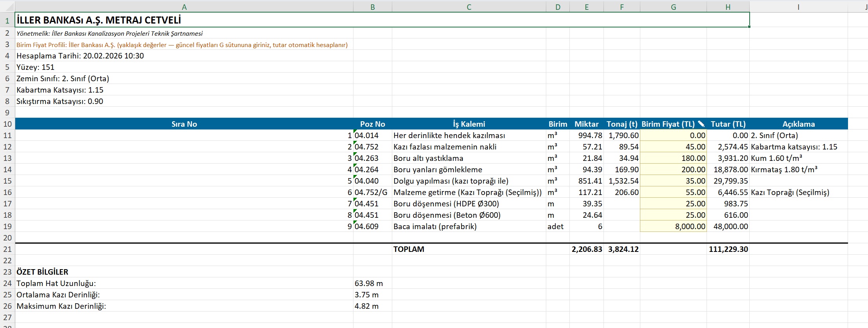This screenshot has width=868, height=328.
Task: Select note cell Kırmataş 1.80 t/m³
Action: (798, 169)
